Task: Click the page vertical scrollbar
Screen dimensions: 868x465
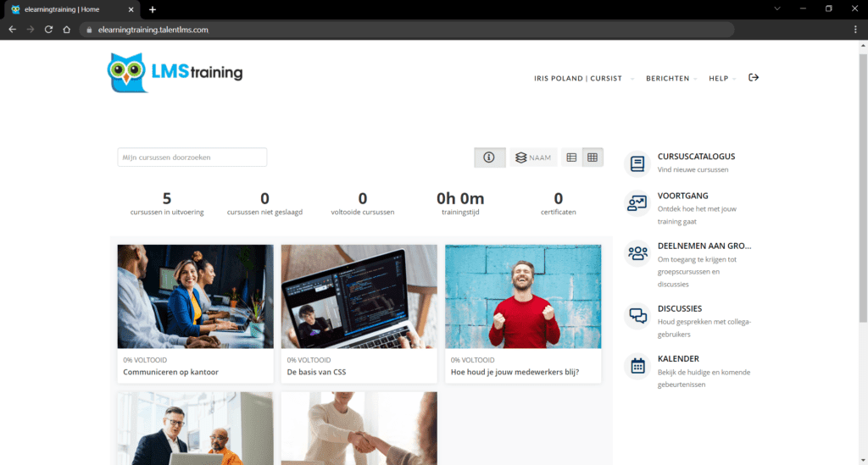Action: 863,188
